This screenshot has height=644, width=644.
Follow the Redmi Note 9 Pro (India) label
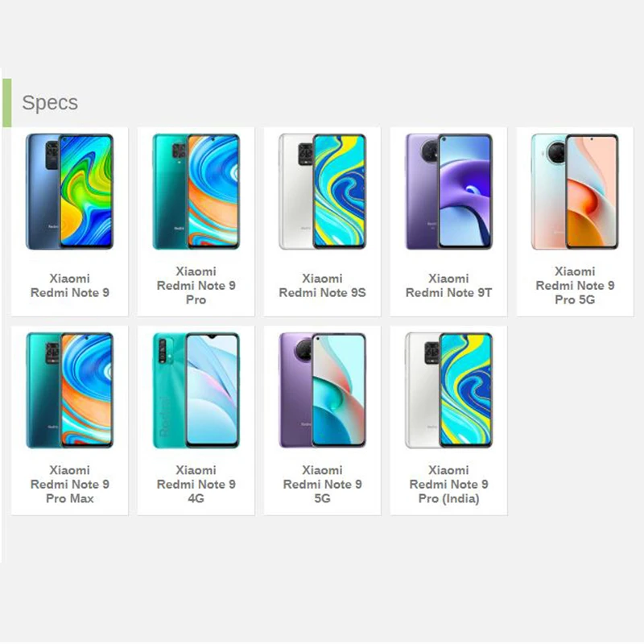coord(448,485)
